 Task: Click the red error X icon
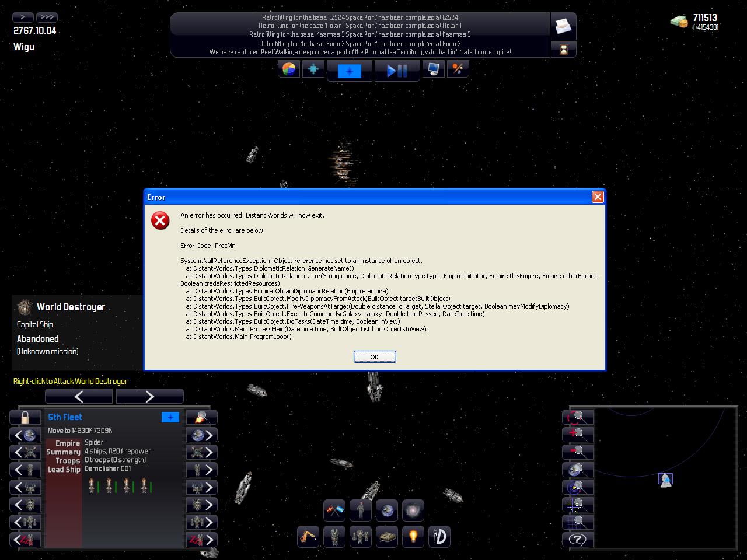(x=160, y=220)
